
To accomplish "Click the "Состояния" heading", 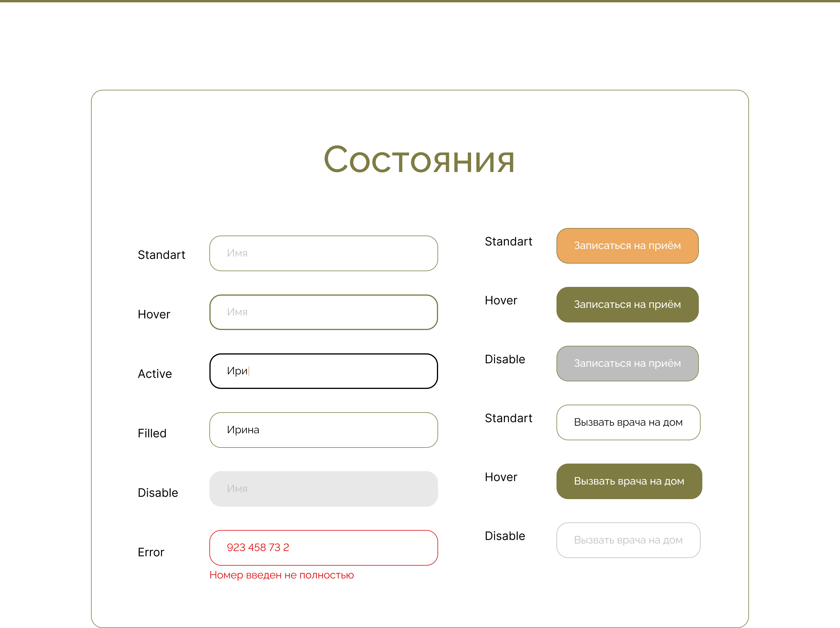I will (419, 160).
